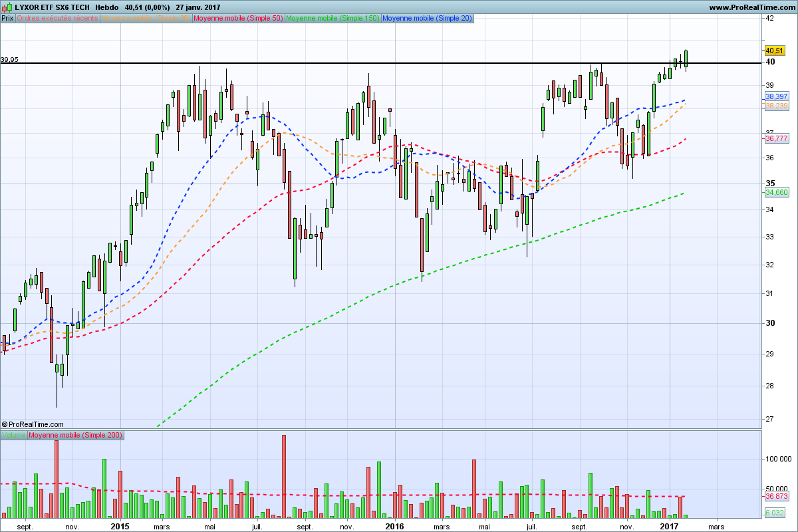Viewport: 798px width, 532px height.
Task: Click the blue 38,397 moving average tag
Action: [777, 97]
